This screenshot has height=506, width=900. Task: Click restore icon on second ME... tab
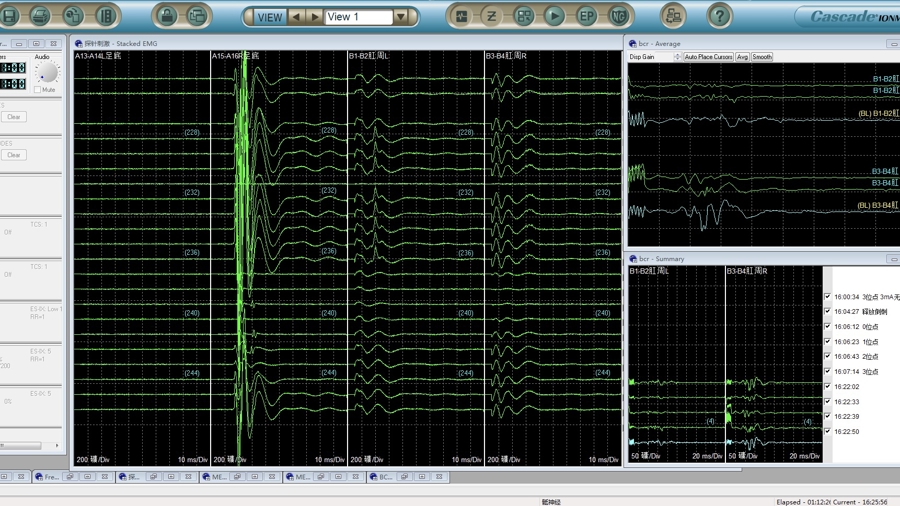321,477
